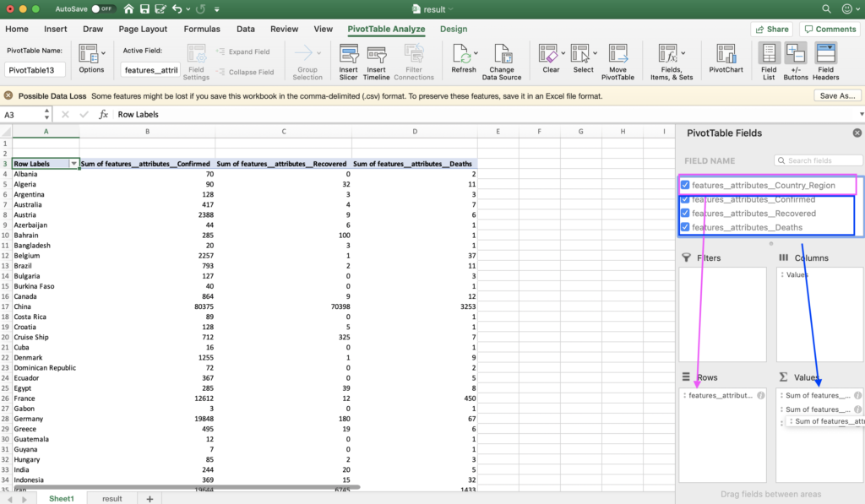This screenshot has height=504, width=865.
Task: Click first Sum of features item in Values
Action: (819, 395)
